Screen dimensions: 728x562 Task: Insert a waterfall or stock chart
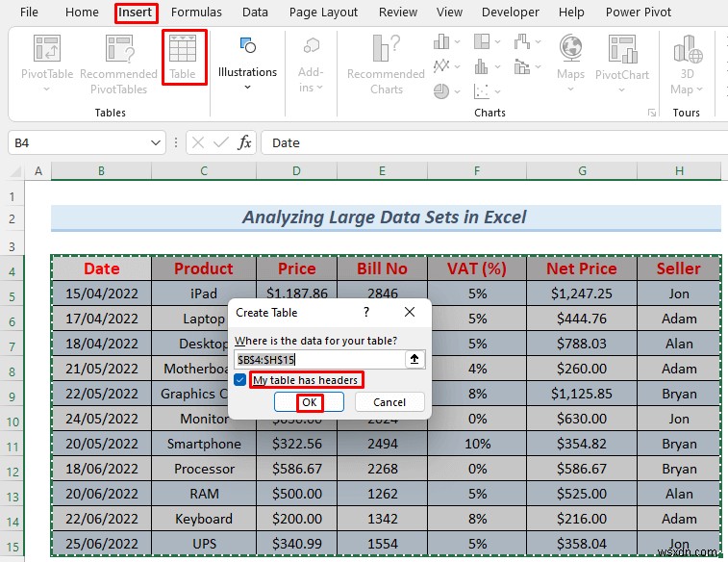click(x=522, y=41)
